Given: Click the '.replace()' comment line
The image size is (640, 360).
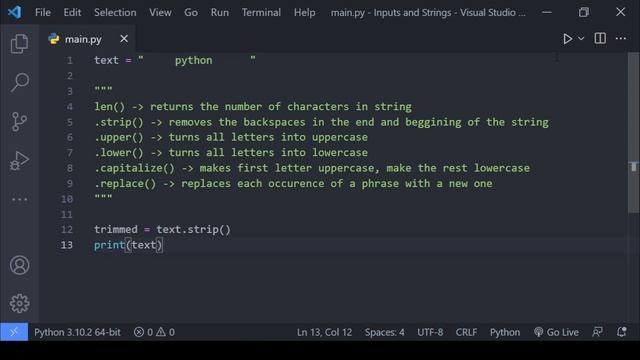Looking at the screenshot, I should click(293, 184).
